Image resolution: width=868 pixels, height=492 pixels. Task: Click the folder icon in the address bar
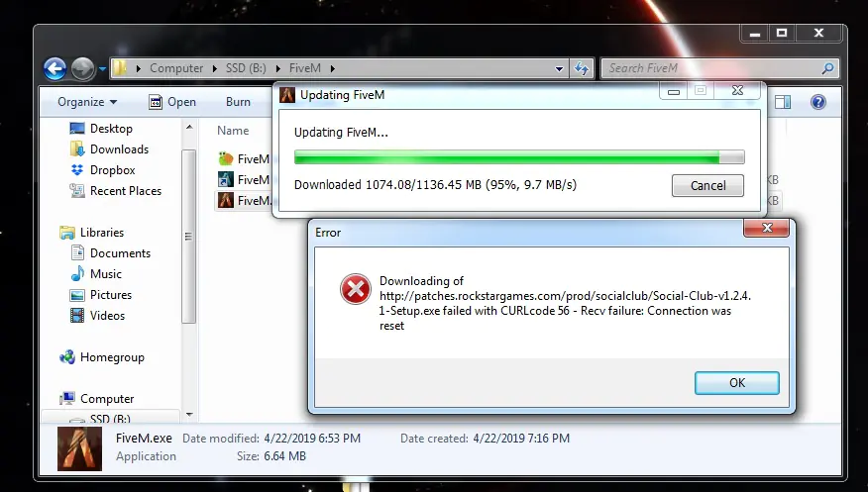(x=120, y=68)
